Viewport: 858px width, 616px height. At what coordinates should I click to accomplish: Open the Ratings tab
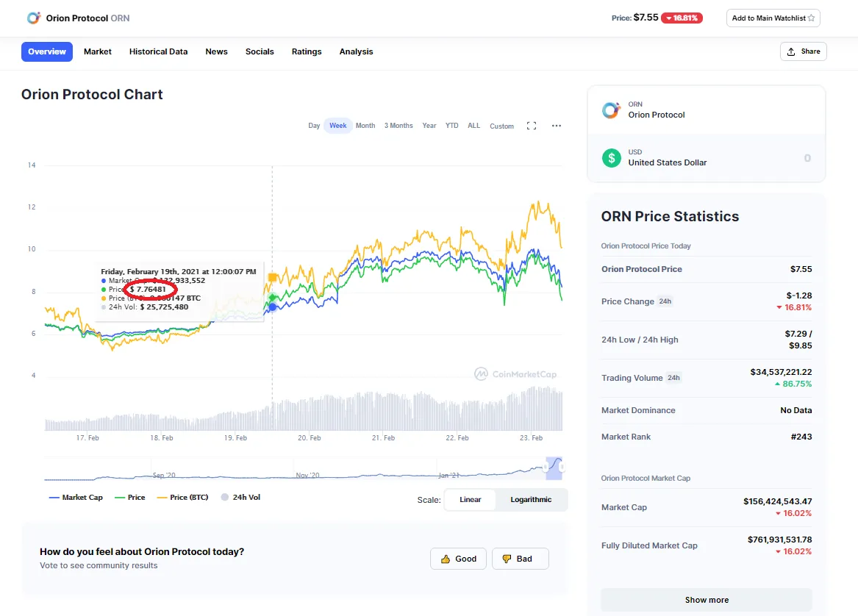[307, 51]
